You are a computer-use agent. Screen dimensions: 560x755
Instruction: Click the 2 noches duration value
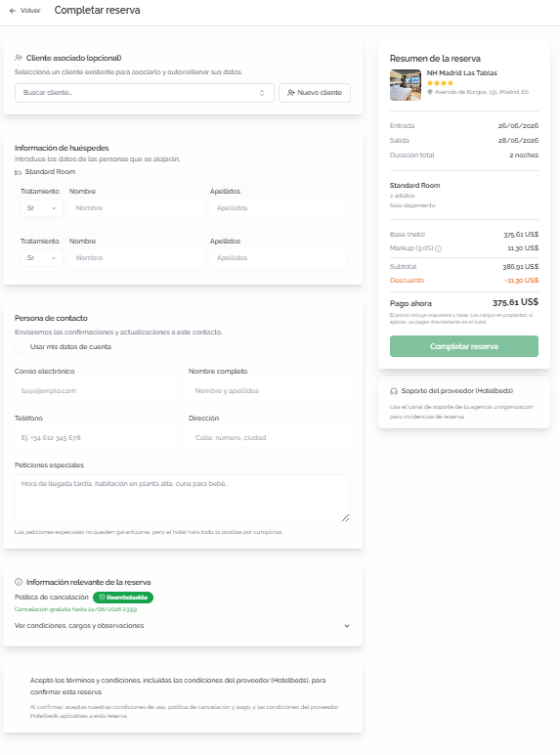point(524,155)
